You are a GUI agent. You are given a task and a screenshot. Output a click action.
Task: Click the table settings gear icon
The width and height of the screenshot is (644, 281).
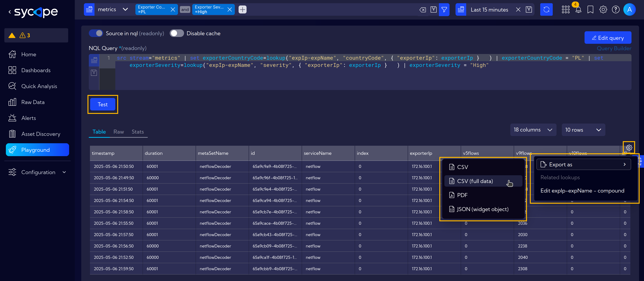tap(629, 148)
